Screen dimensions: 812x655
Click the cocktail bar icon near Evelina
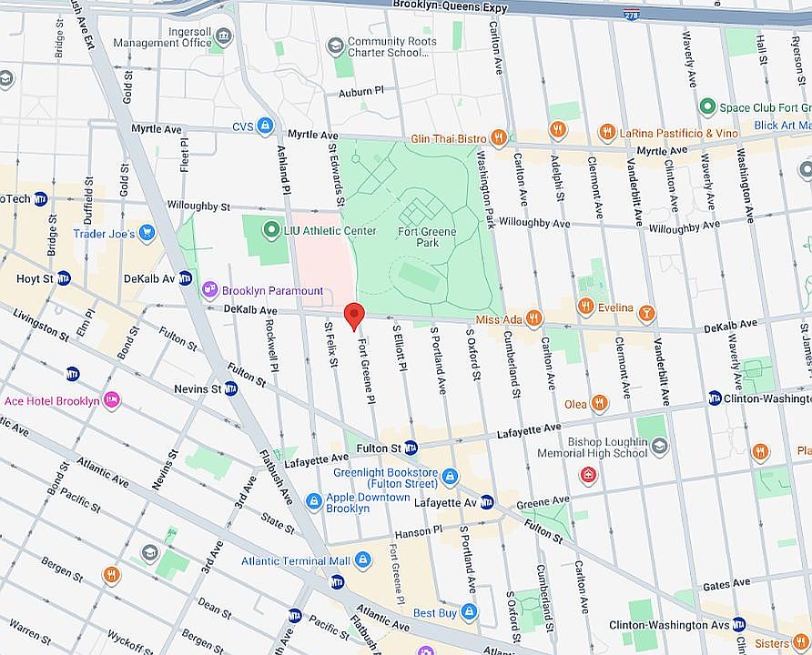646,314
